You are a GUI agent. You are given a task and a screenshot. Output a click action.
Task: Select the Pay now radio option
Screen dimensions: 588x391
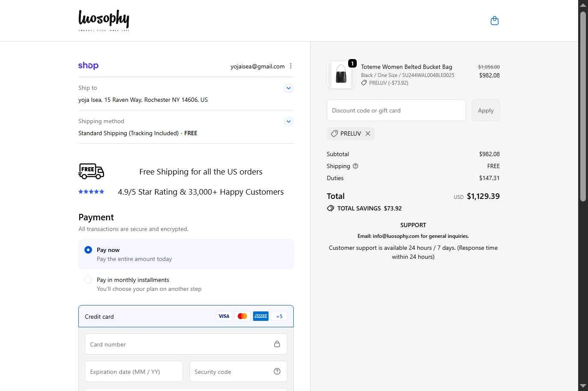pyautogui.click(x=88, y=250)
